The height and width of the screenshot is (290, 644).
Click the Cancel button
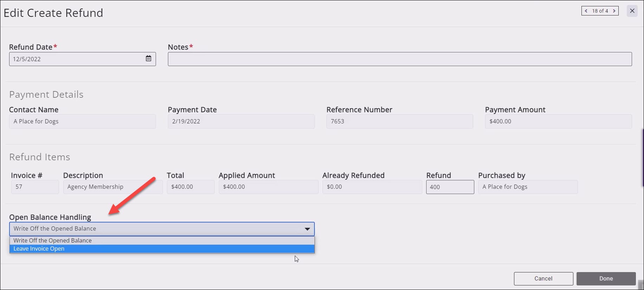coord(543,278)
